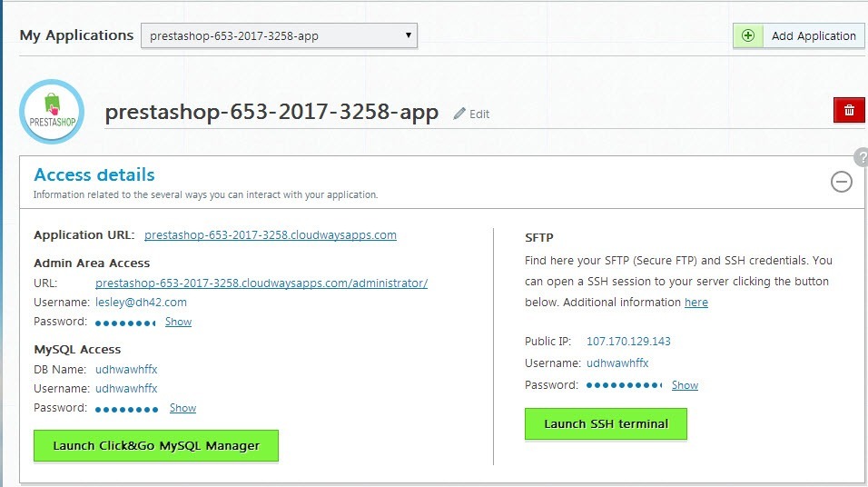Image resolution: width=868 pixels, height=487 pixels.
Task: Click the help question mark icon
Action: (862, 157)
